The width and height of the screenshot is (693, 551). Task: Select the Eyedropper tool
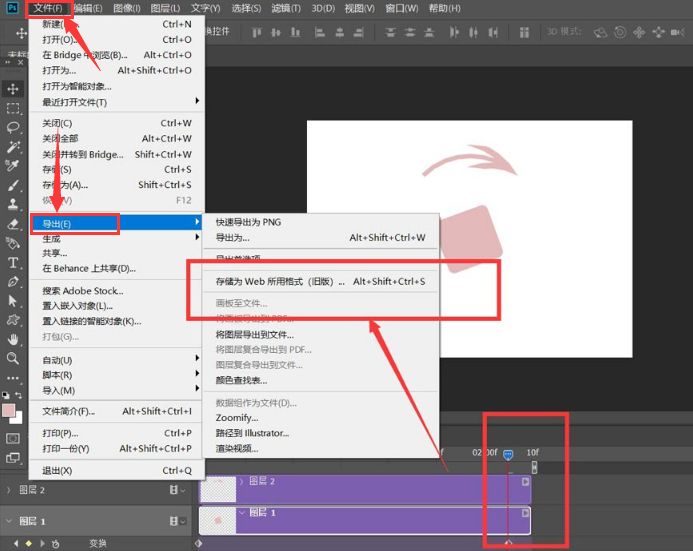[14, 166]
